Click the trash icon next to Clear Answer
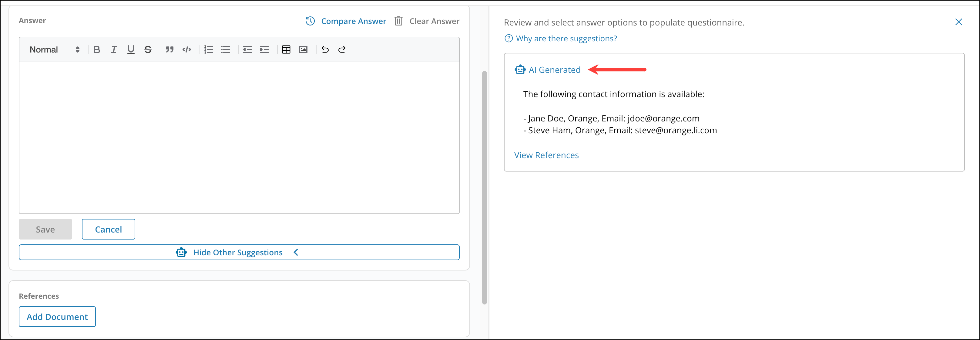 398,21
